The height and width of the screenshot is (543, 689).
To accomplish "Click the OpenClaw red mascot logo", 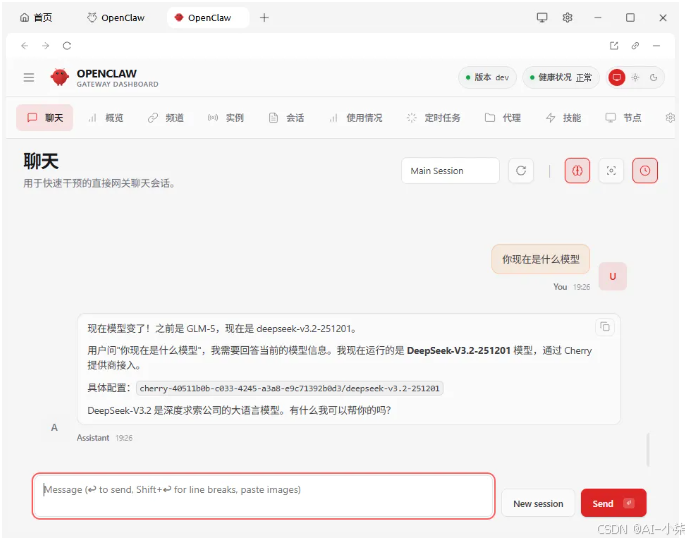I will click(60, 77).
